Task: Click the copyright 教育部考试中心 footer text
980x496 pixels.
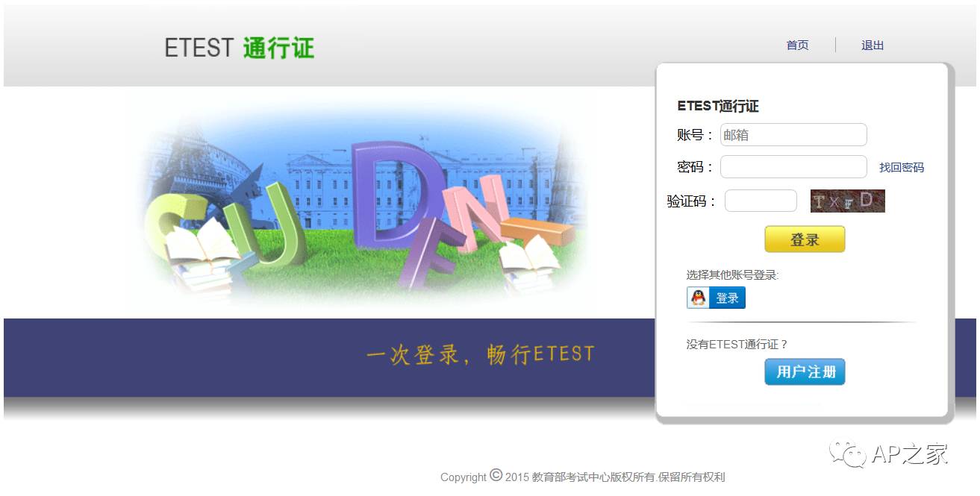Action: pos(583,477)
